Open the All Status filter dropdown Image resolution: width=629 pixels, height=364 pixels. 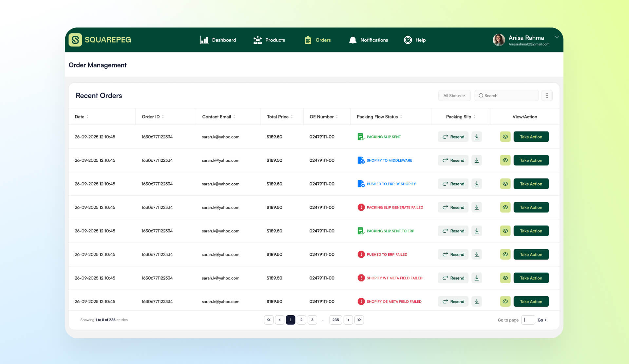click(x=454, y=96)
